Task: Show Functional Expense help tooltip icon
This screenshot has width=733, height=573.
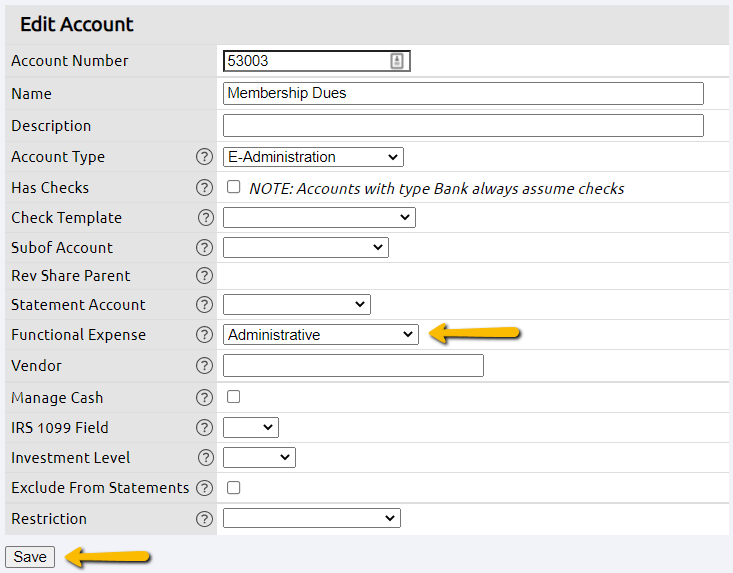Action: click(204, 335)
